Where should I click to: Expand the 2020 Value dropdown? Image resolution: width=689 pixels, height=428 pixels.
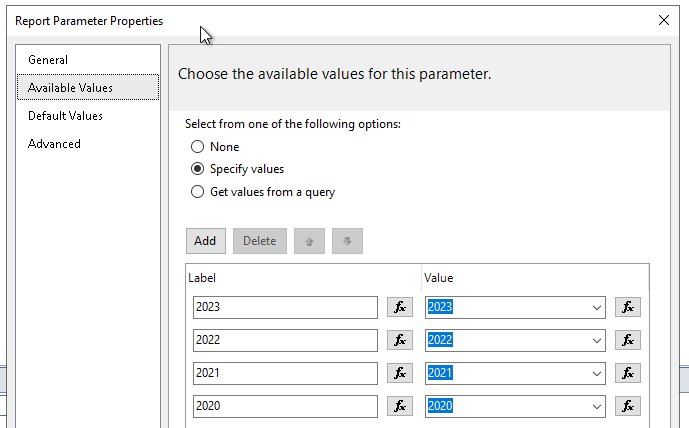(597, 406)
